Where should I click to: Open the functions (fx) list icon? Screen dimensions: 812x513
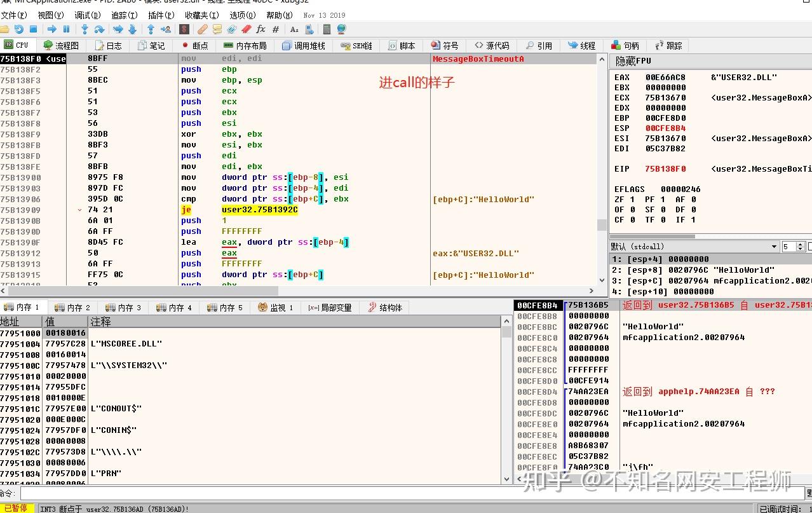tap(261, 29)
